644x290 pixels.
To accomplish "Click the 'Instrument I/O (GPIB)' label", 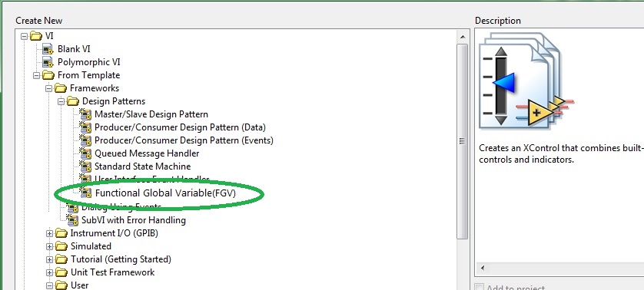I will point(115,233).
